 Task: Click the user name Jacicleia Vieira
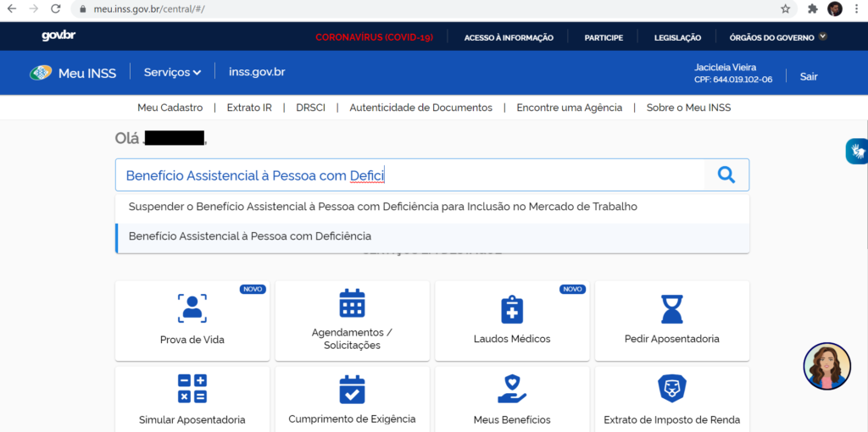tap(726, 67)
